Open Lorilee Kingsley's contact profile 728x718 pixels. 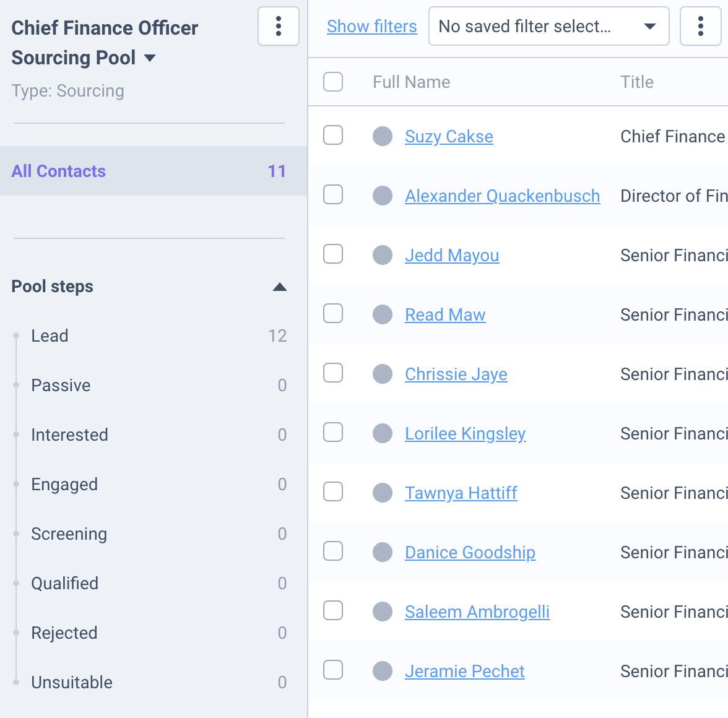point(466,433)
